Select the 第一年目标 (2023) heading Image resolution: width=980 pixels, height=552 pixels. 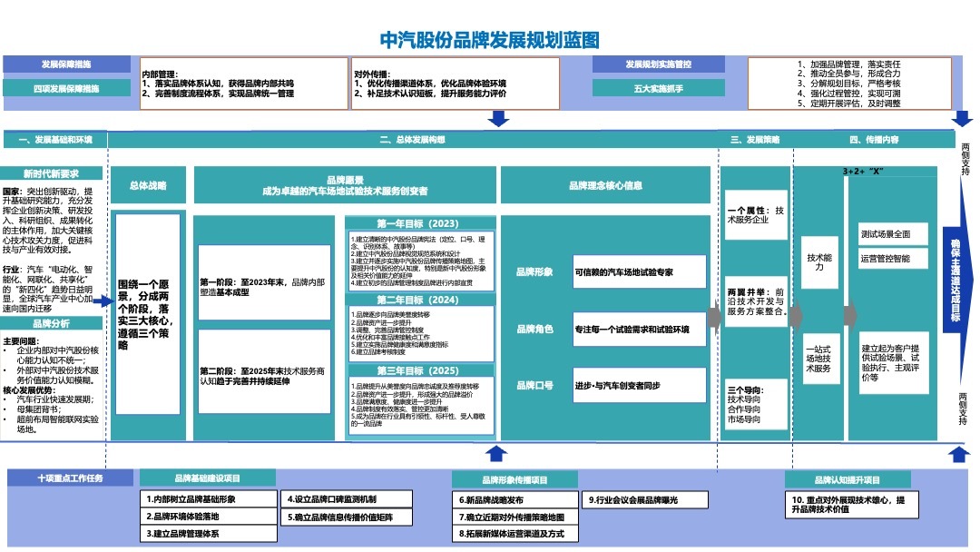(x=419, y=223)
